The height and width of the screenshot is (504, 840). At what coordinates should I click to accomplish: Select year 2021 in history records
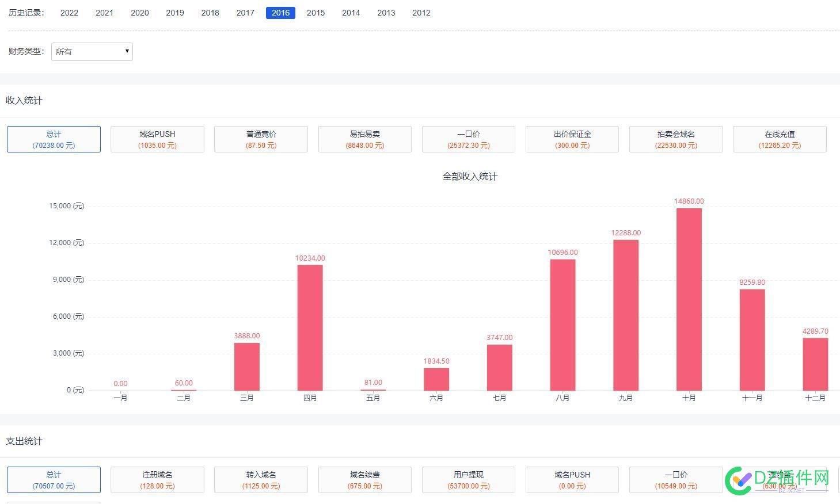click(x=104, y=13)
